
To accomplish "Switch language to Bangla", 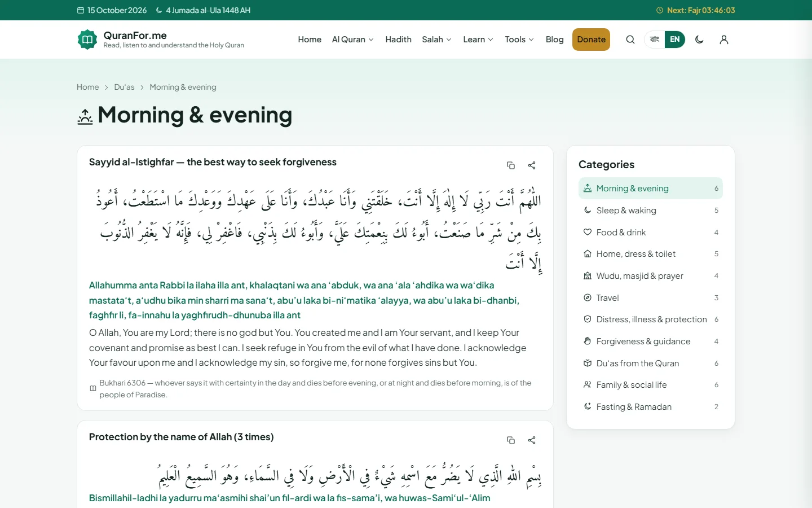I will 655,40.
